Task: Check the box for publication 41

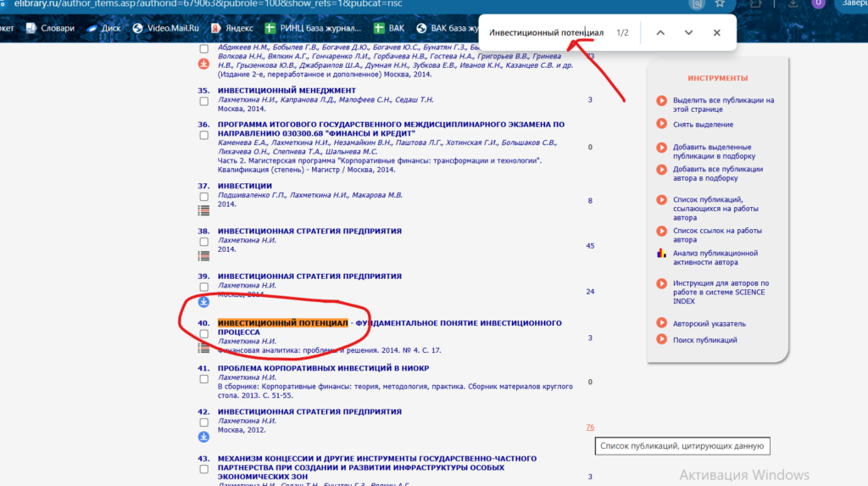Action: click(x=203, y=379)
